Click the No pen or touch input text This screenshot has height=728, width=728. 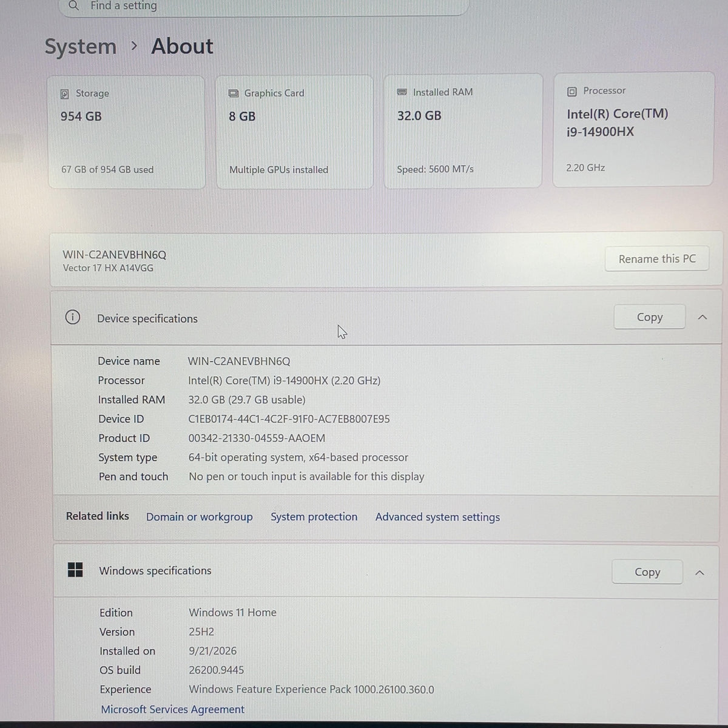(x=306, y=477)
